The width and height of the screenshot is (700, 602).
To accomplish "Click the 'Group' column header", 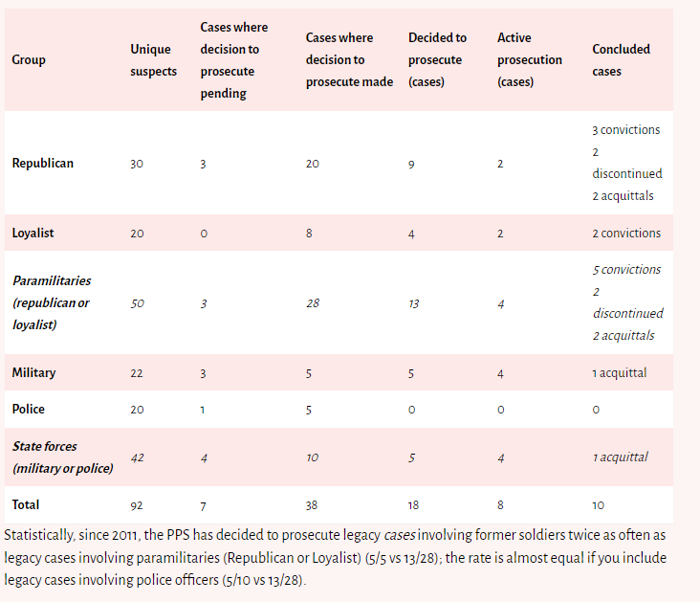I will (29, 60).
